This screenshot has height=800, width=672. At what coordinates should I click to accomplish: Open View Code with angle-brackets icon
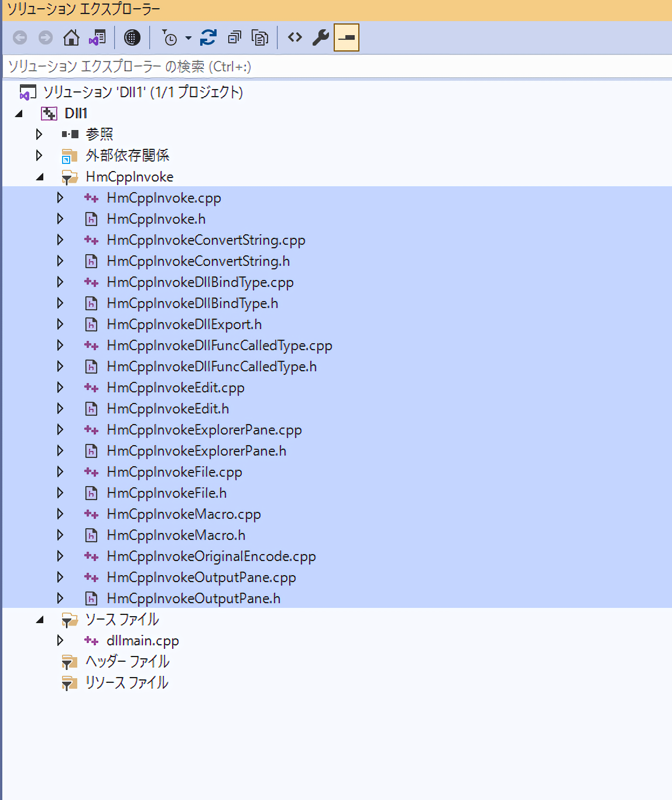coord(295,38)
